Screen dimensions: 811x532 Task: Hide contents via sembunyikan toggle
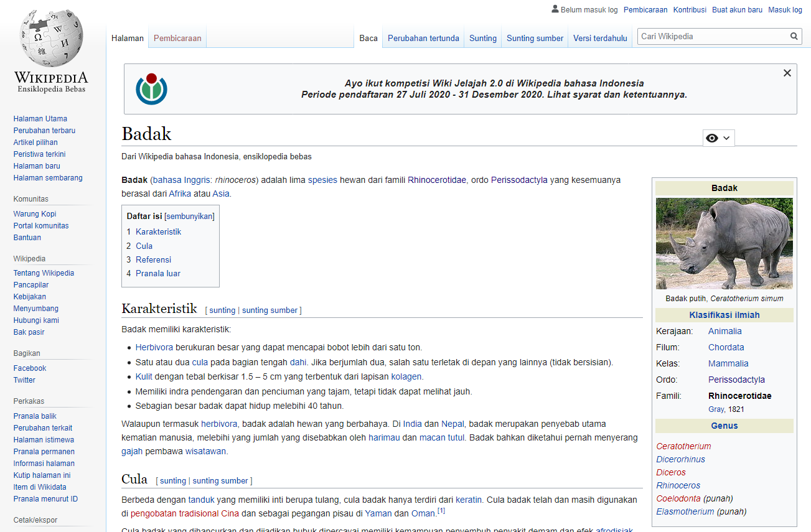[x=189, y=217]
